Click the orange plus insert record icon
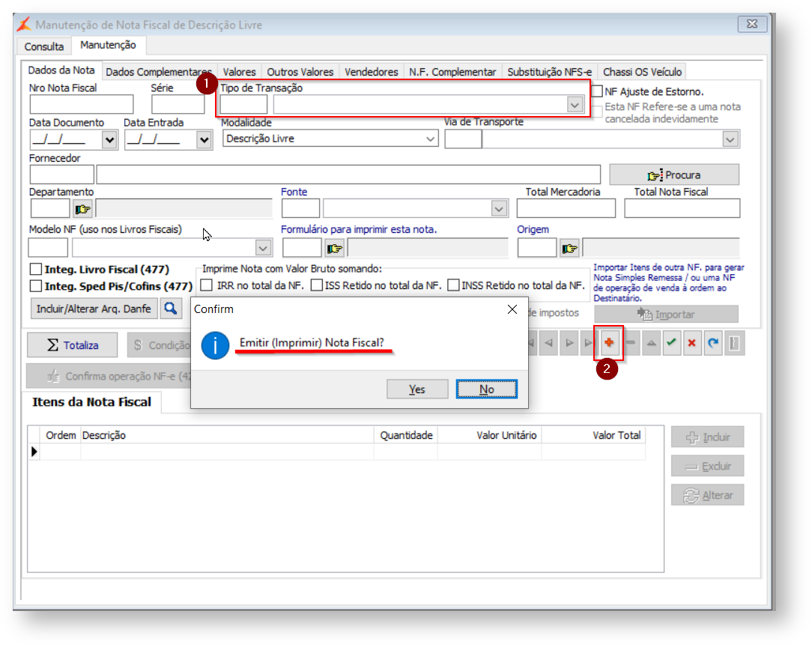The image size is (812, 647). pyautogui.click(x=609, y=343)
